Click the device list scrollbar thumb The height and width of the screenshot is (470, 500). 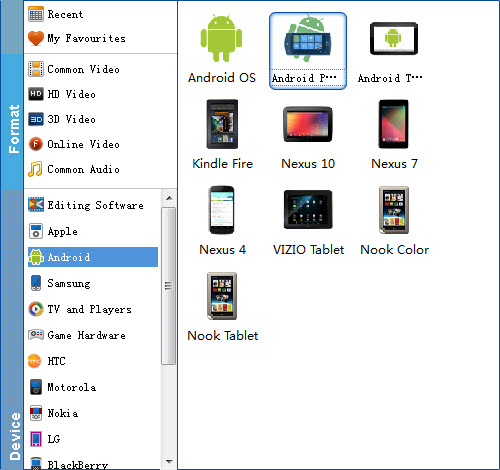[169, 286]
